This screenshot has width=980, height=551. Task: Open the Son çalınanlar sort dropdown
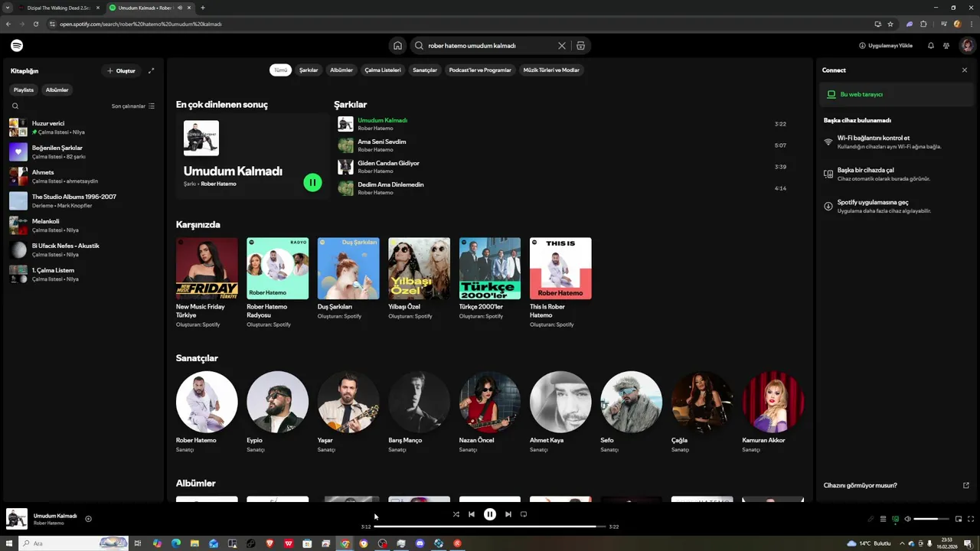pos(133,106)
